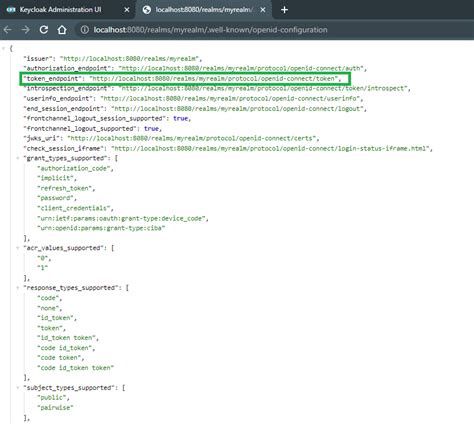Click the "1" acr value
Viewport: 474px width, 424px height.
(43, 268)
